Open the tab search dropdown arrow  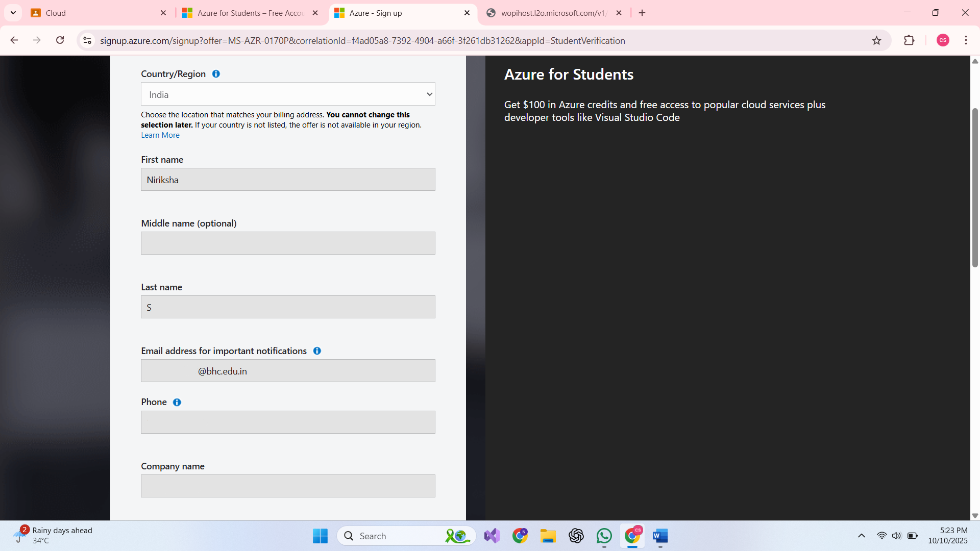pos(13,13)
